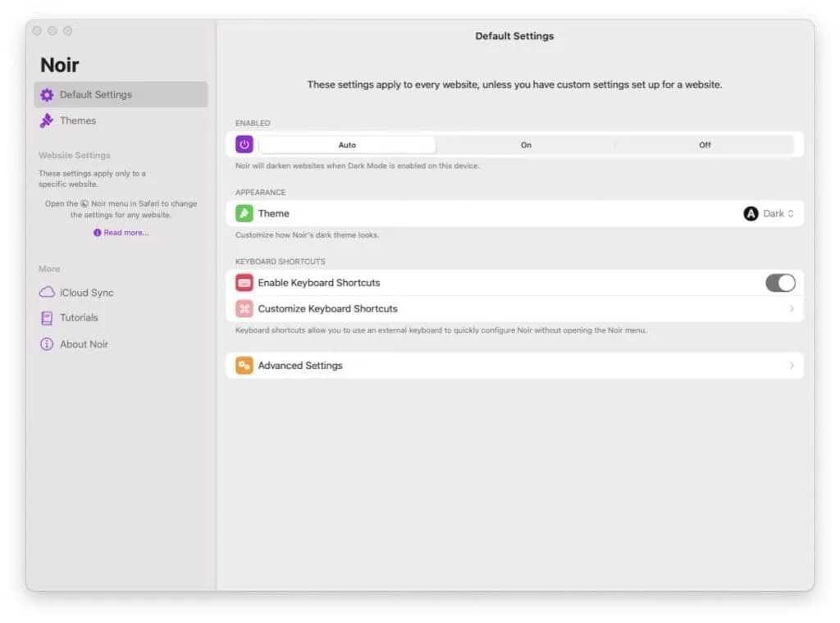The image size is (840, 623).
Task: Click the Tutorials book icon
Action: pyautogui.click(x=48, y=318)
